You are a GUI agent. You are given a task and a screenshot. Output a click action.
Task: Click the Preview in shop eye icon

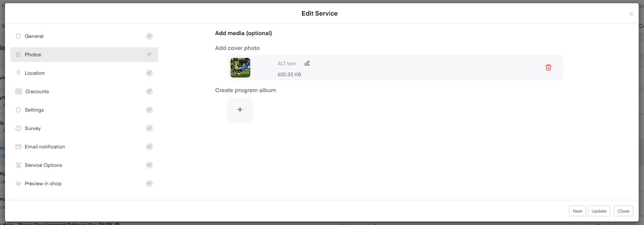coord(18,184)
